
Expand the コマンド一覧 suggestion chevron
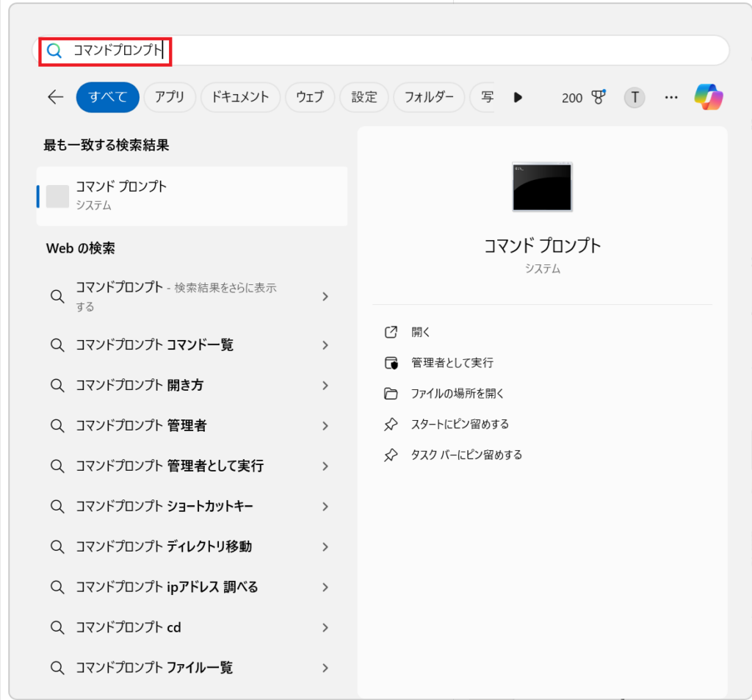pyautogui.click(x=325, y=345)
